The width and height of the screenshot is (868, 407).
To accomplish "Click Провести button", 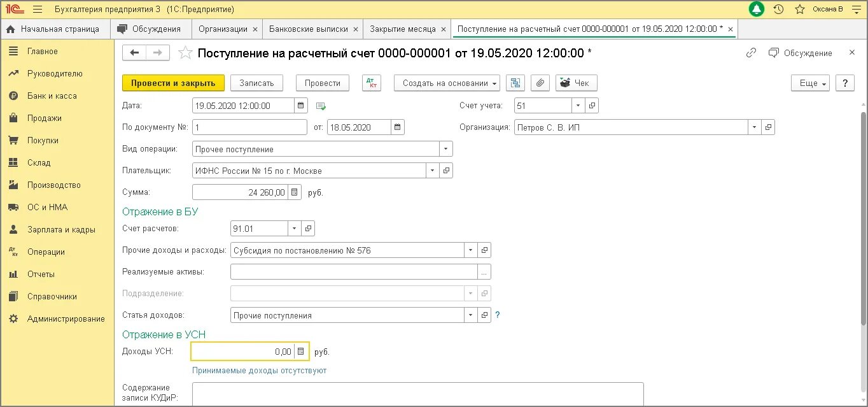I will (x=323, y=83).
